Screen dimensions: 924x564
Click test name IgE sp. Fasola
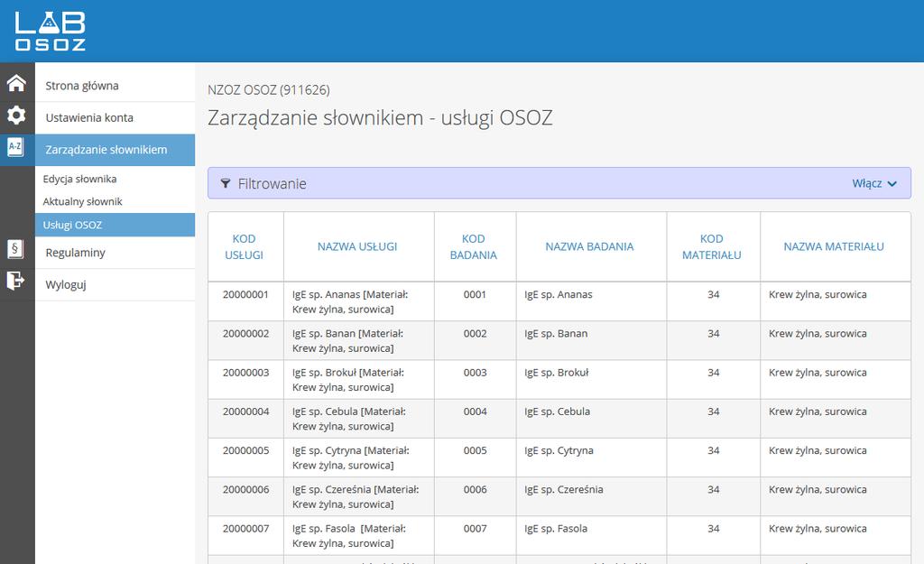click(x=556, y=529)
